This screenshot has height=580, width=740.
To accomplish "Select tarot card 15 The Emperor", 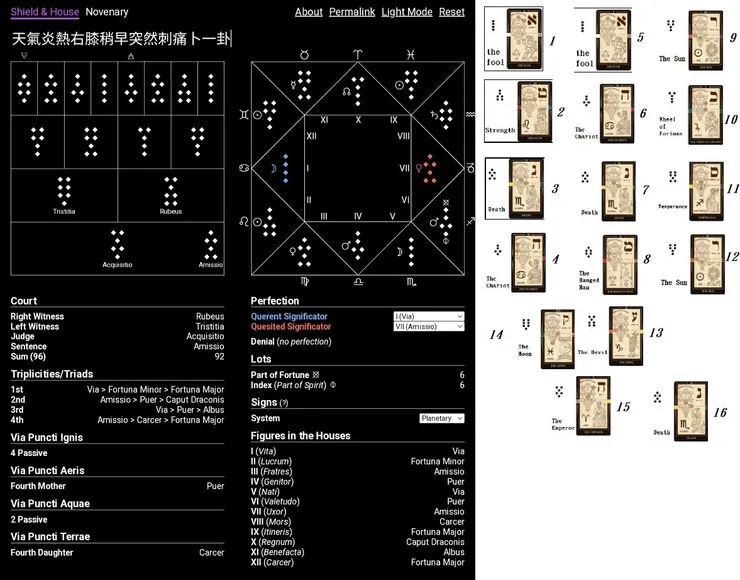I will [593, 406].
